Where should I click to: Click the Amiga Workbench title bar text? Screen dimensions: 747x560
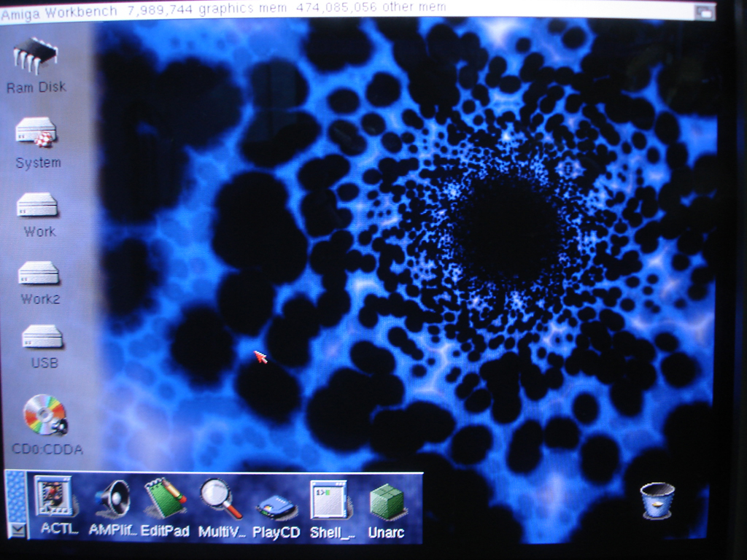point(59,12)
